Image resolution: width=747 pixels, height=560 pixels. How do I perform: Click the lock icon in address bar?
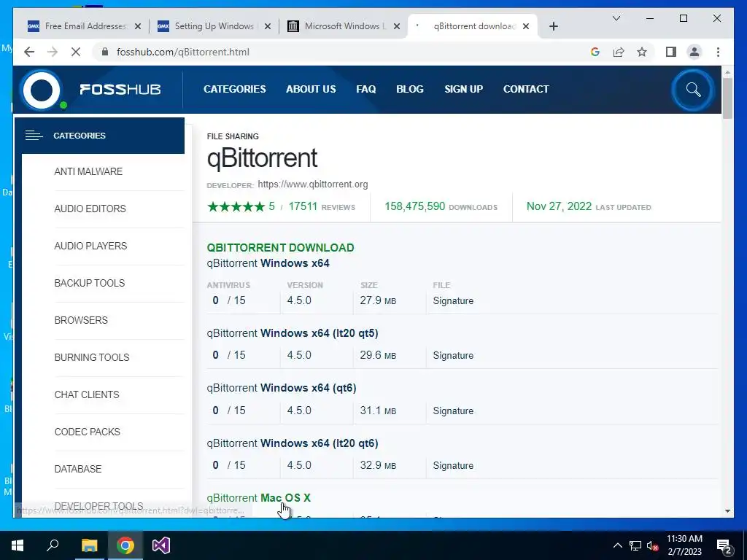point(105,52)
